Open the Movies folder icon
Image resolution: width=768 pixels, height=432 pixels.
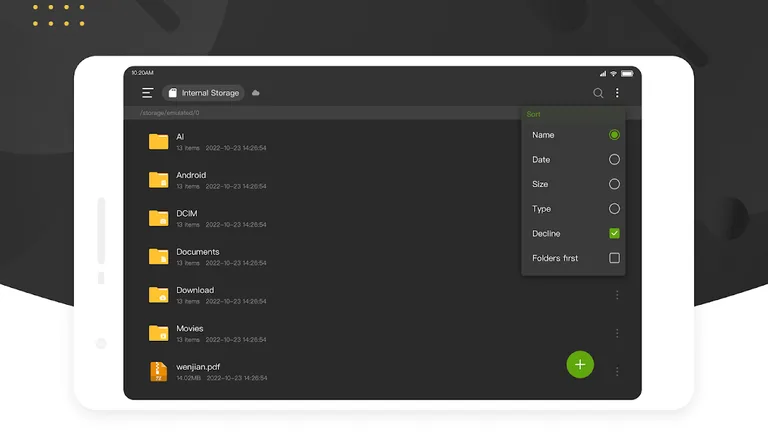click(x=159, y=333)
